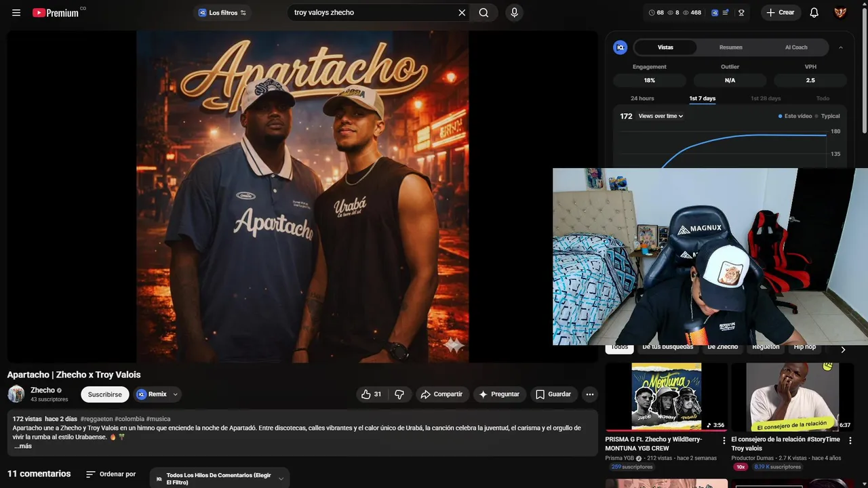Open Los filtros search filters

pyautogui.click(x=222, y=12)
